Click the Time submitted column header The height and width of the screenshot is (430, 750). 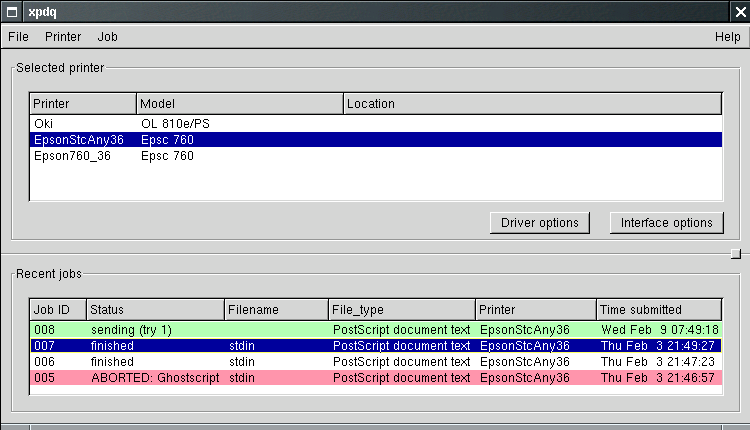tap(658, 310)
